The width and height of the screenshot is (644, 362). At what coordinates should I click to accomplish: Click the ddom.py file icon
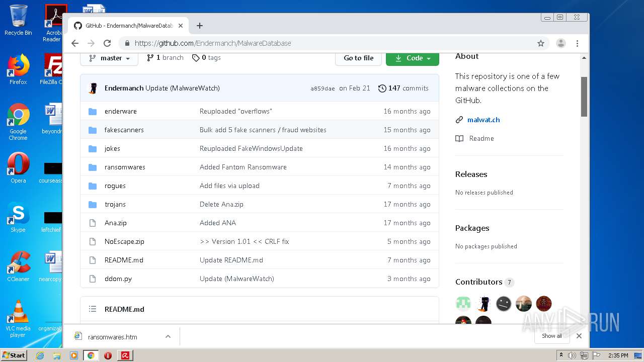(93, 279)
